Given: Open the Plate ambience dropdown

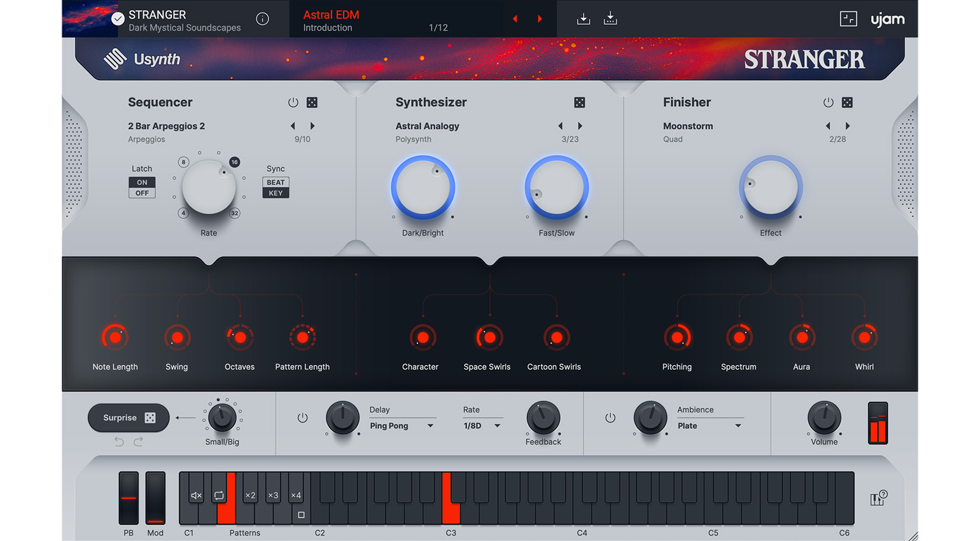Looking at the screenshot, I should point(709,426).
